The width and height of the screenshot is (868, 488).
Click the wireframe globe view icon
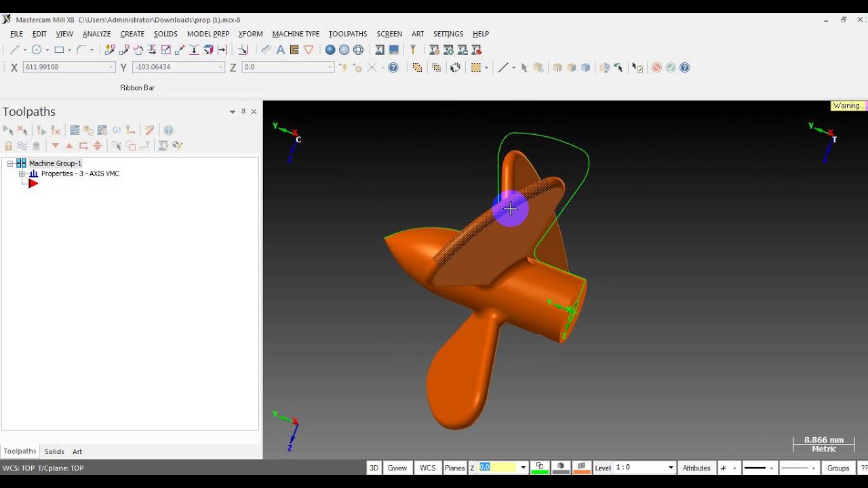[x=358, y=49]
